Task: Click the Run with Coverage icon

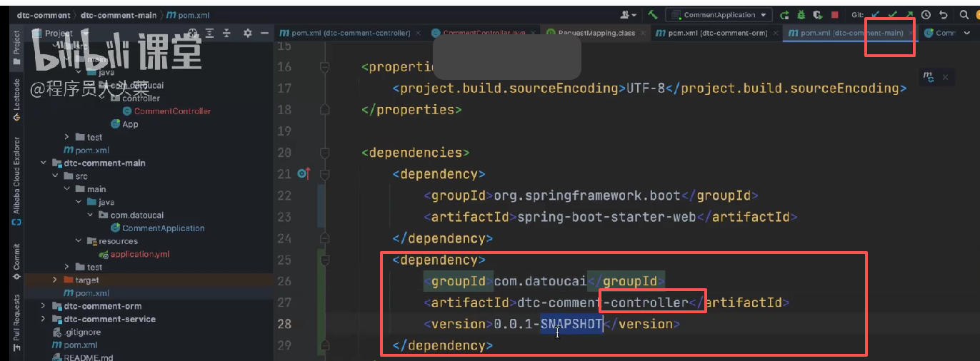Action: 817,14
